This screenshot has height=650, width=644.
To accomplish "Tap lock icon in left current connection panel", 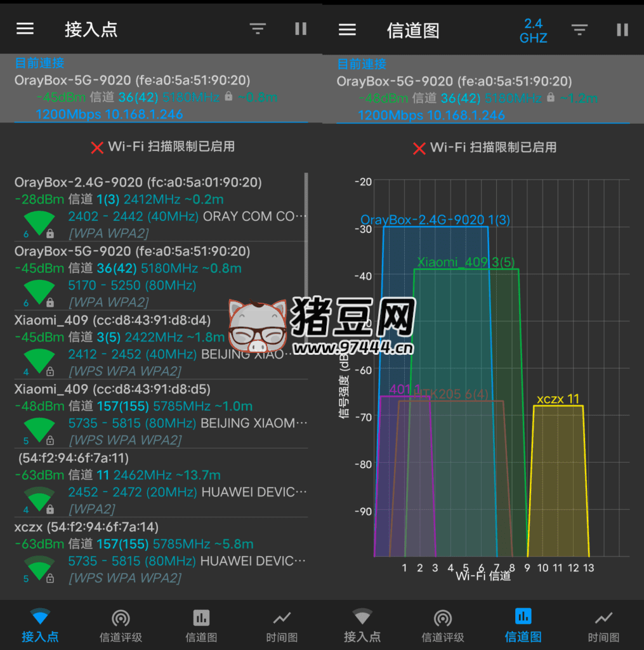I will pos(228,96).
